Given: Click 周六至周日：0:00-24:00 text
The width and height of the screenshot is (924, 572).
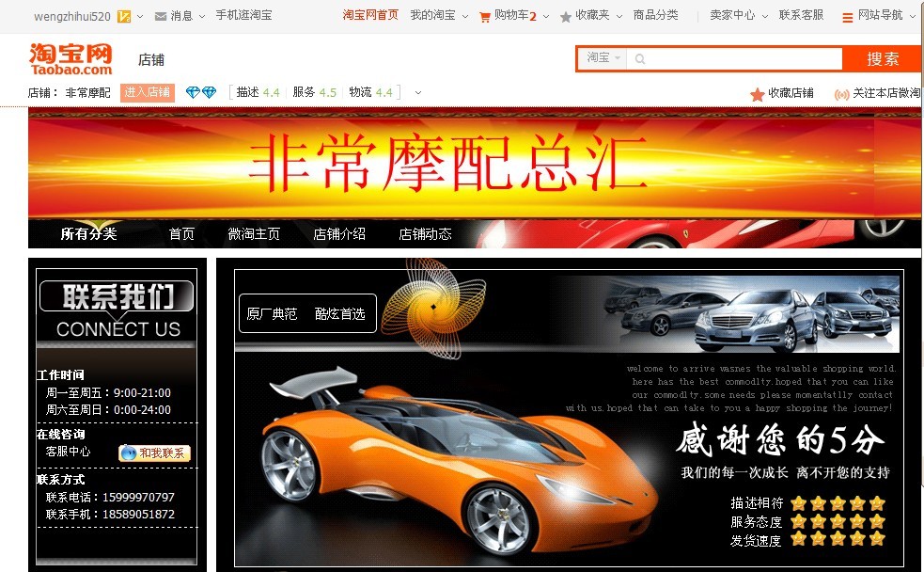Looking at the screenshot, I should coord(108,410).
